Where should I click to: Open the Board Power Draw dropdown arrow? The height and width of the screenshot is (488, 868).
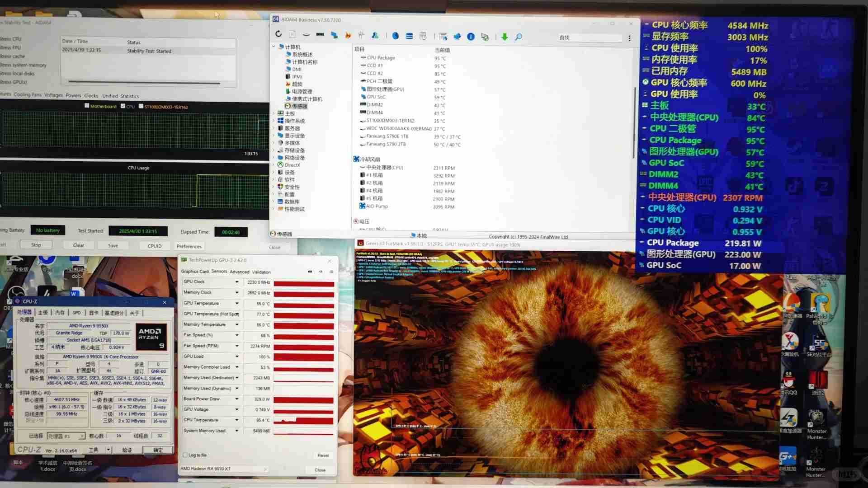click(x=237, y=399)
